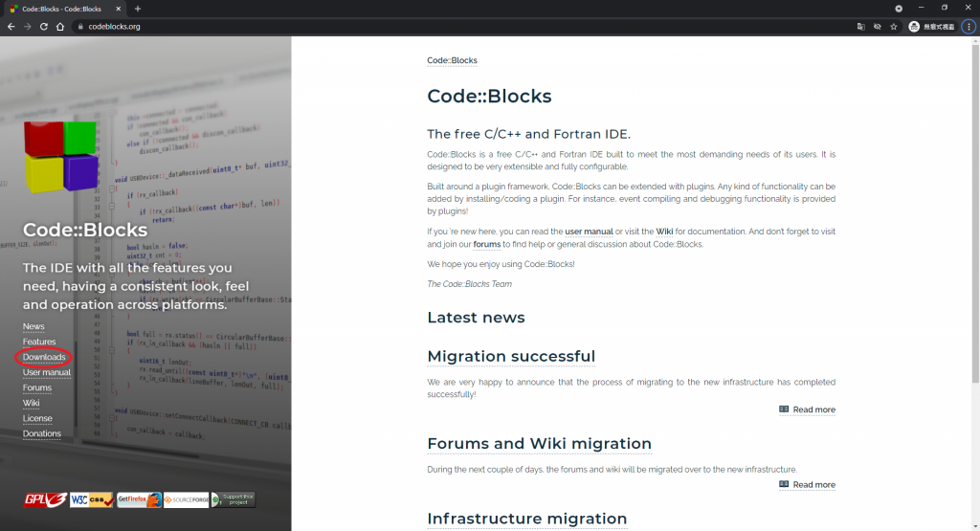Click the main Code::Blocks page heading
The height and width of the screenshot is (531, 980).
point(489,97)
